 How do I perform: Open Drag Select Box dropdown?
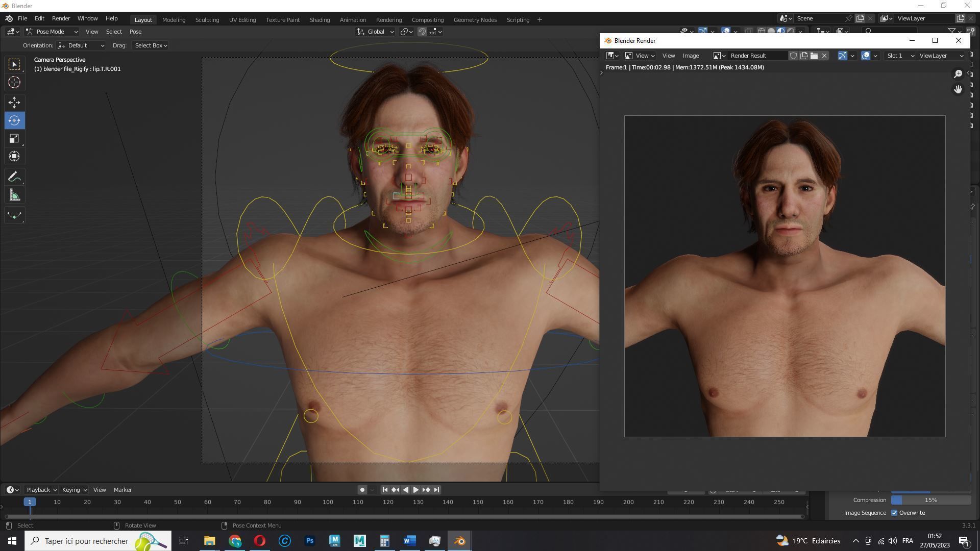coord(151,45)
